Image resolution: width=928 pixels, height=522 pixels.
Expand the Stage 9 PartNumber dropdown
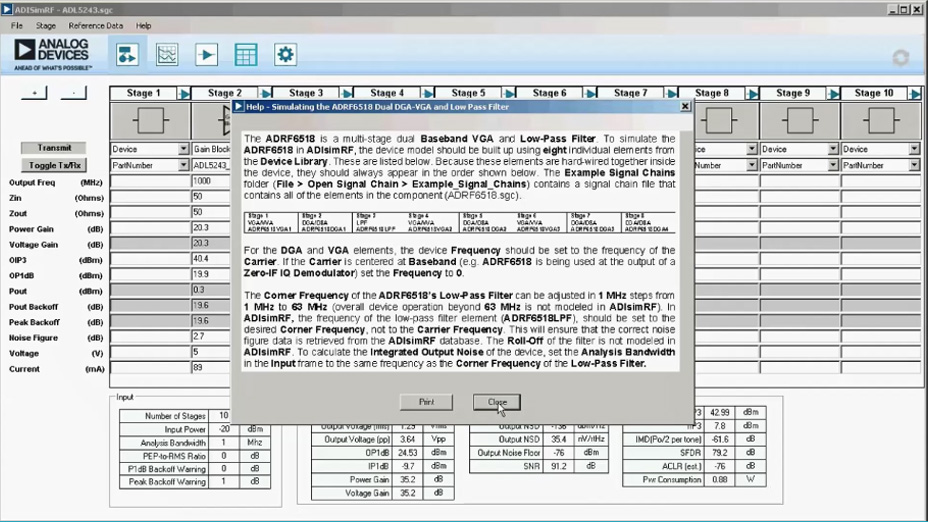[x=833, y=165]
